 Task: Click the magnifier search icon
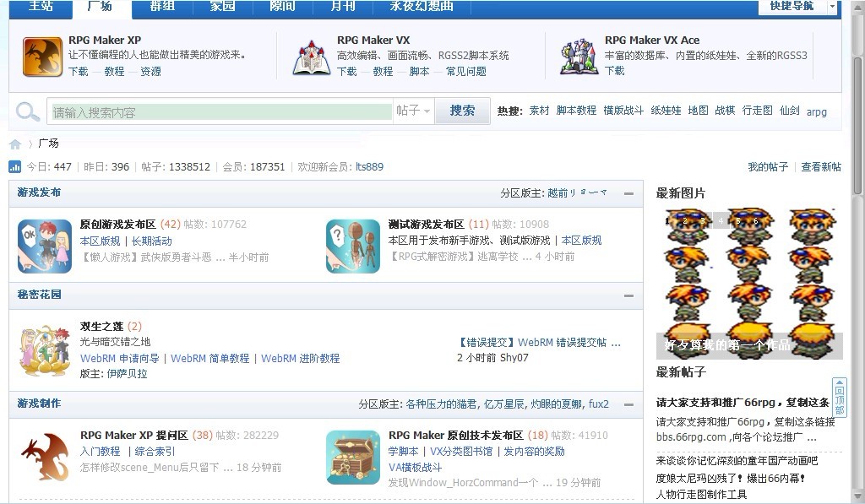point(27,112)
